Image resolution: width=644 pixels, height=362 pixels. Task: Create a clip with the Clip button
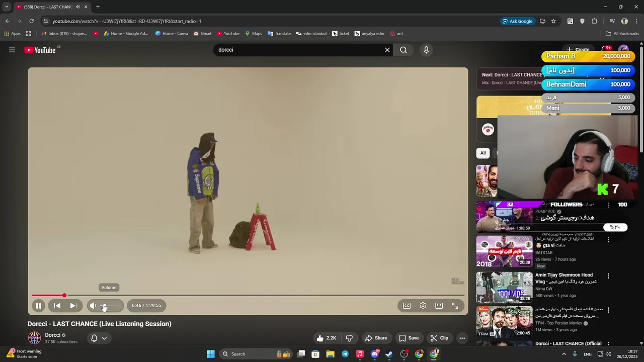tap(439, 338)
